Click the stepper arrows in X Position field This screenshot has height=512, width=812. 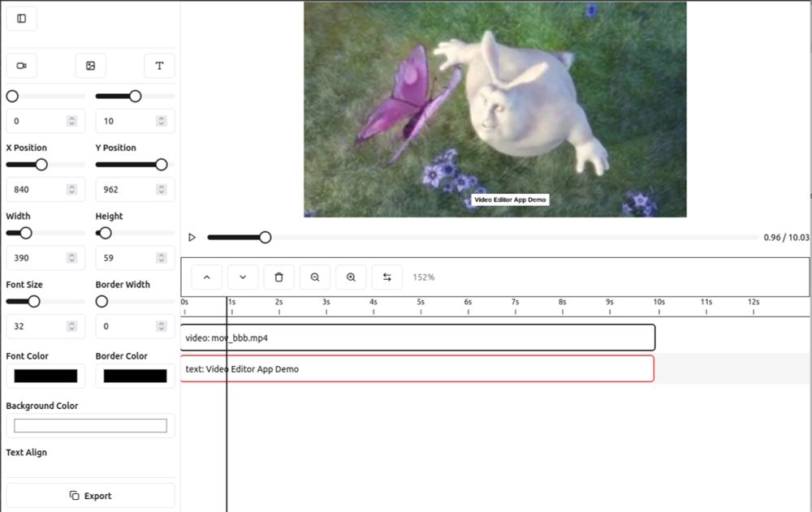coord(72,190)
